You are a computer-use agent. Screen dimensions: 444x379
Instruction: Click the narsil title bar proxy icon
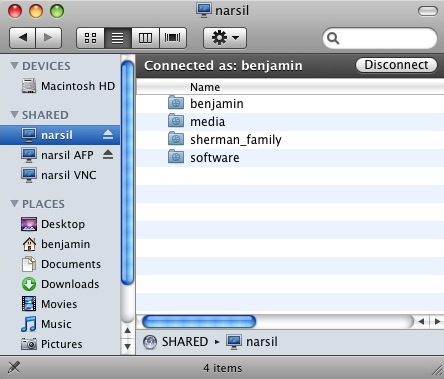tap(203, 11)
